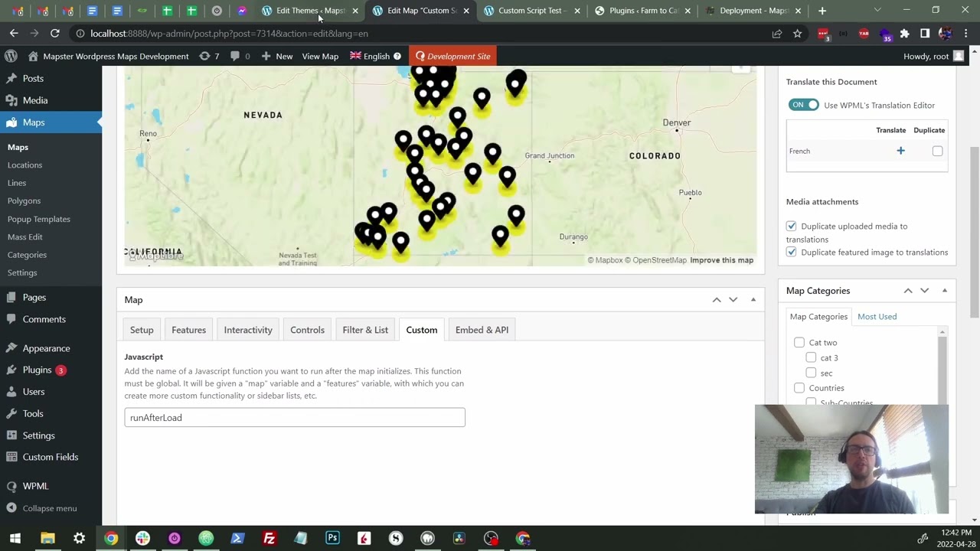Viewport: 980px width, 551px height.
Task: Check the Countries category
Action: (x=799, y=388)
